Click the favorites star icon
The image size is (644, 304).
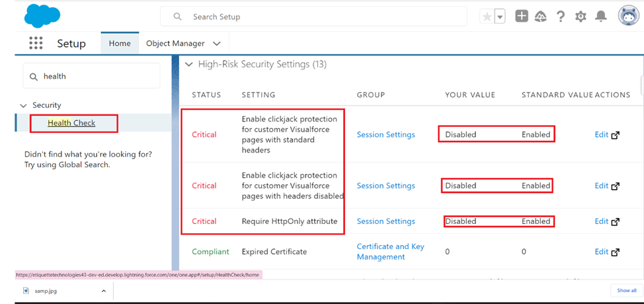487,17
